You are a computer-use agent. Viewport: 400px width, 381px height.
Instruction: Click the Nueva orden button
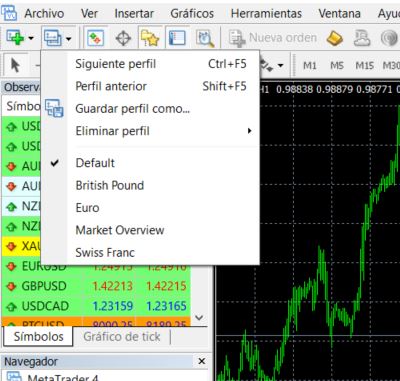point(272,38)
